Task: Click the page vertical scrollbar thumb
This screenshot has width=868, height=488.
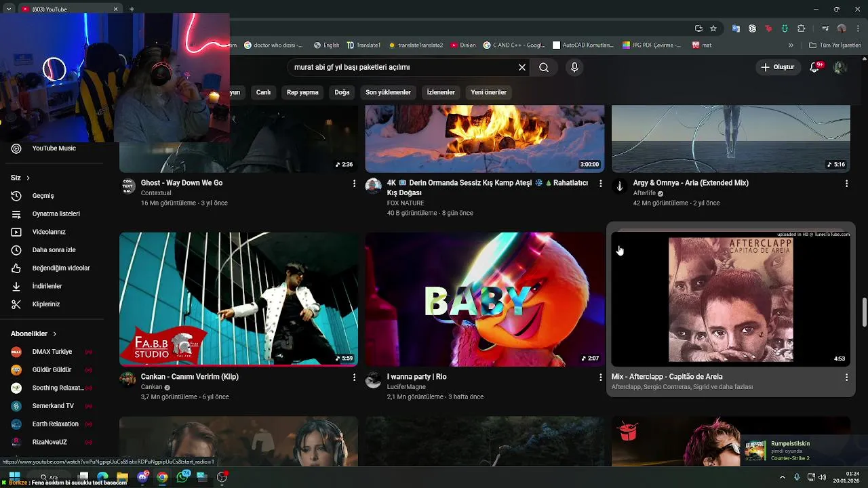Action: pos(864,312)
